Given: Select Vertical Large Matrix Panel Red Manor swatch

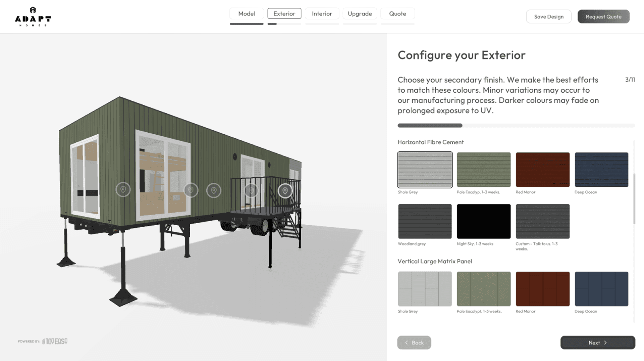Looking at the screenshot, I should 543,289.
